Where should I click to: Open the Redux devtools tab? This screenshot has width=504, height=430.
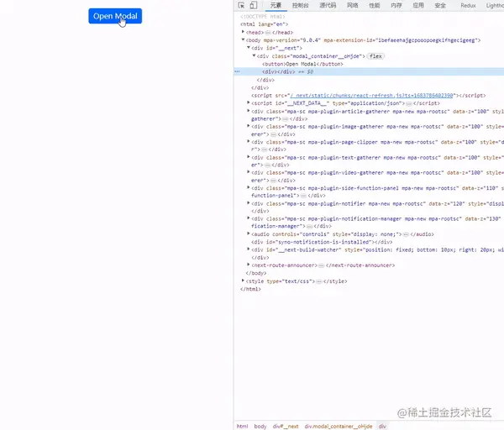click(x=468, y=6)
